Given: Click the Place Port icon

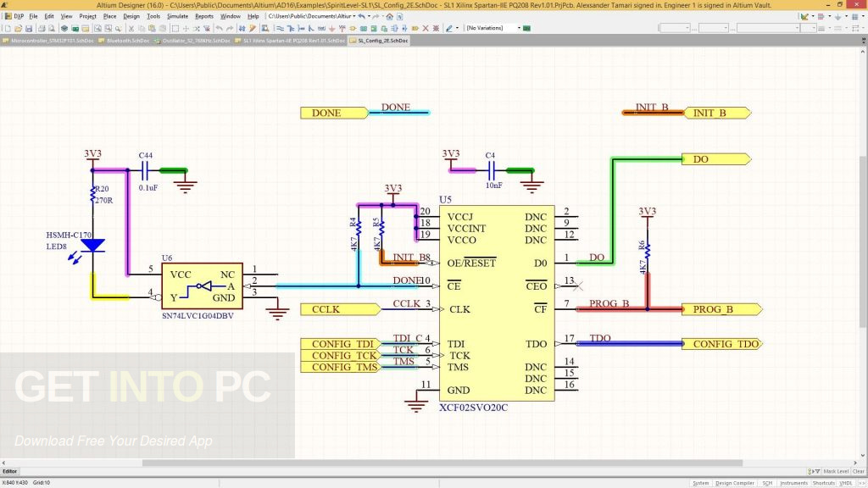Looking at the screenshot, I should pos(415,28).
